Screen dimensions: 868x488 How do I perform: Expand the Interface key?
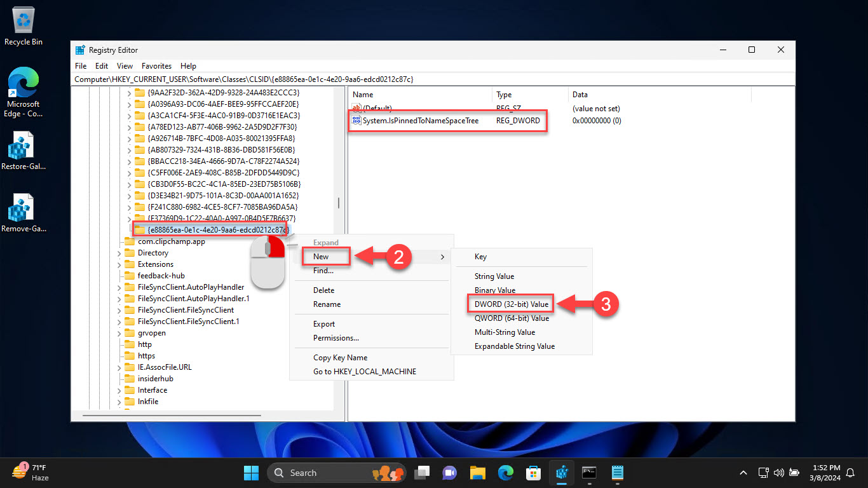119,390
